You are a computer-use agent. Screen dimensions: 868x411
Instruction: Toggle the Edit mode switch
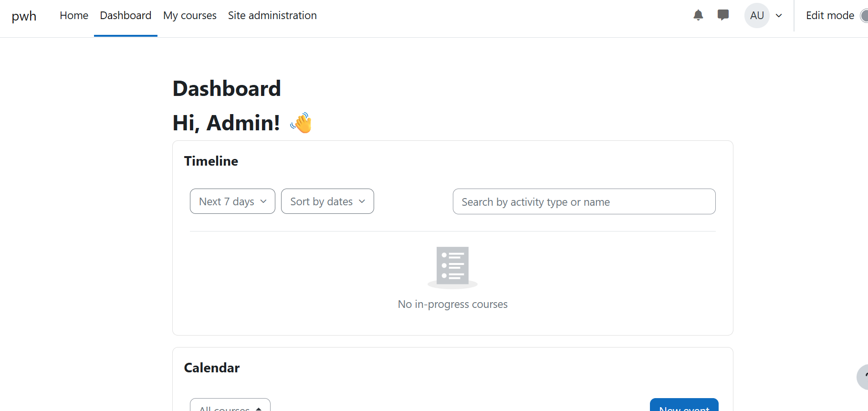click(864, 16)
